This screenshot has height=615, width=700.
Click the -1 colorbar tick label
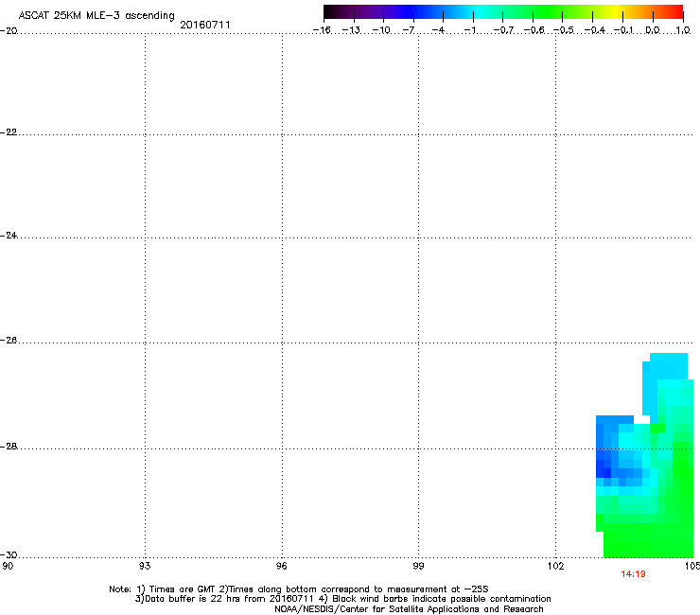470,30
